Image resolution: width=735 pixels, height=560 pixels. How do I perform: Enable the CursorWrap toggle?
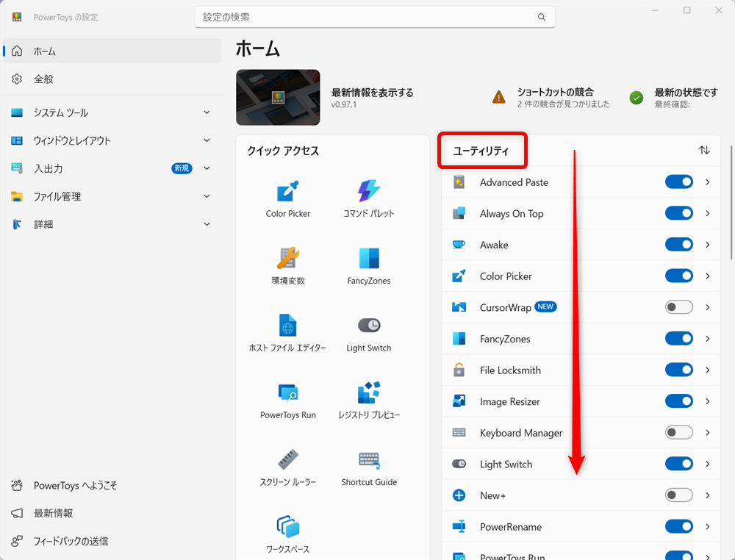[679, 307]
